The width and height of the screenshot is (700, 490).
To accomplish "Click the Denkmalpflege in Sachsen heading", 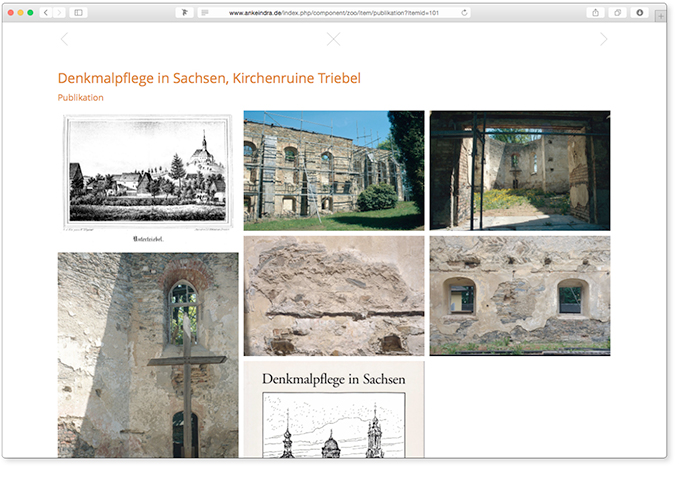I will pos(209,78).
